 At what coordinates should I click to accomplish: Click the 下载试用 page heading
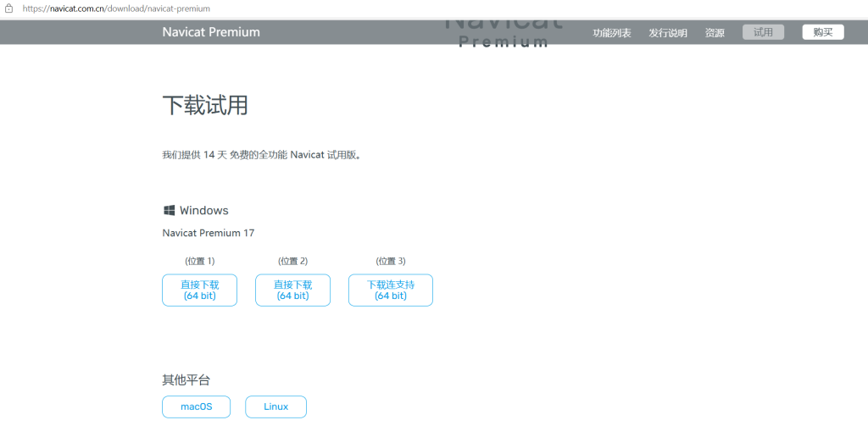pos(205,106)
